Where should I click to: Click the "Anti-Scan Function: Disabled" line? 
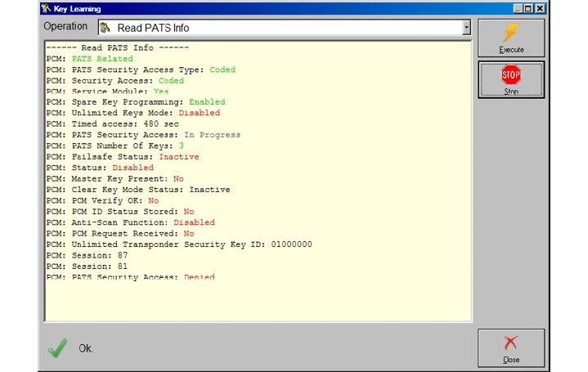pos(131,222)
